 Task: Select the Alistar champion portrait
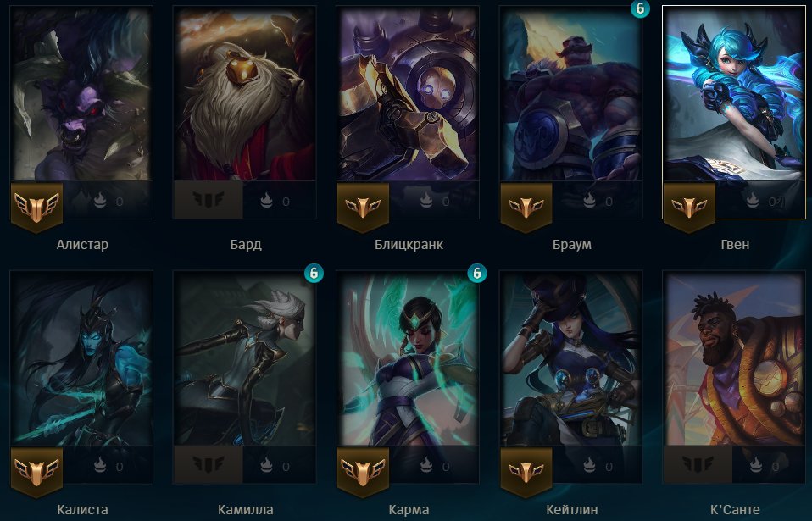[x=82, y=94]
